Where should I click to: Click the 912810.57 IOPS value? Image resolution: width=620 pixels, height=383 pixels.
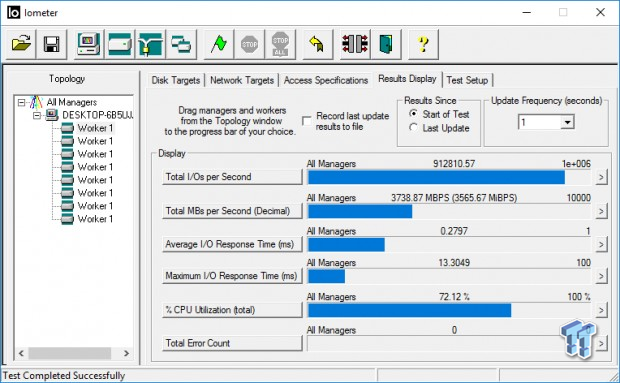tap(454, 164)
